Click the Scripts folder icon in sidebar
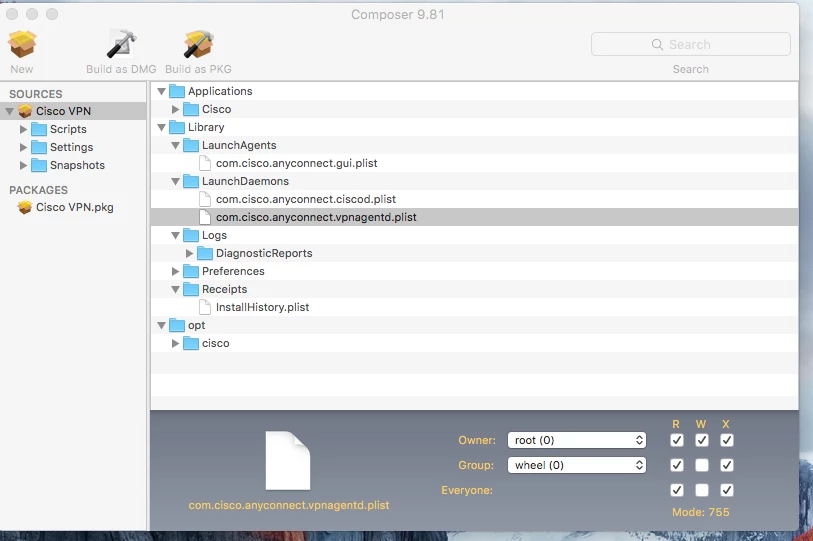The image size is (813, 541). pyautogui.click(x=39, y=129)
